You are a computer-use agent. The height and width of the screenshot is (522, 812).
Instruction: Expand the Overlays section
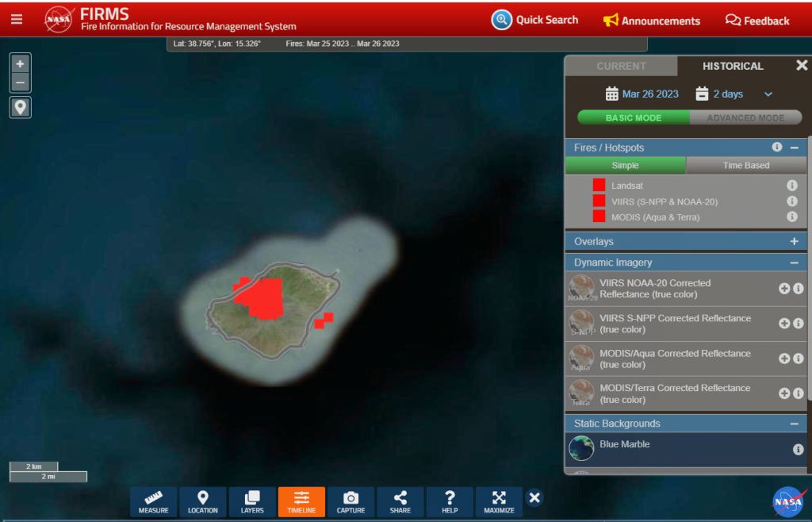coord(794,241)
